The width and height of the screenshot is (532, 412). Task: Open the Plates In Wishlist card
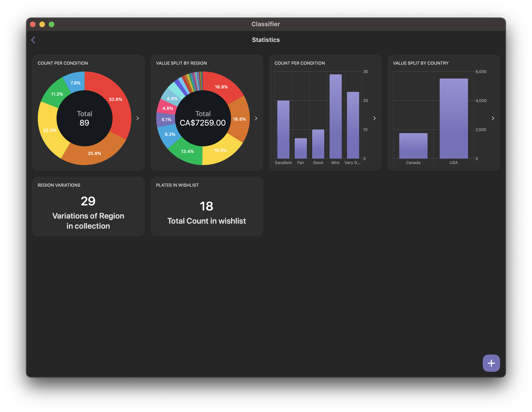pyautogui.click(x=207, y=207)
